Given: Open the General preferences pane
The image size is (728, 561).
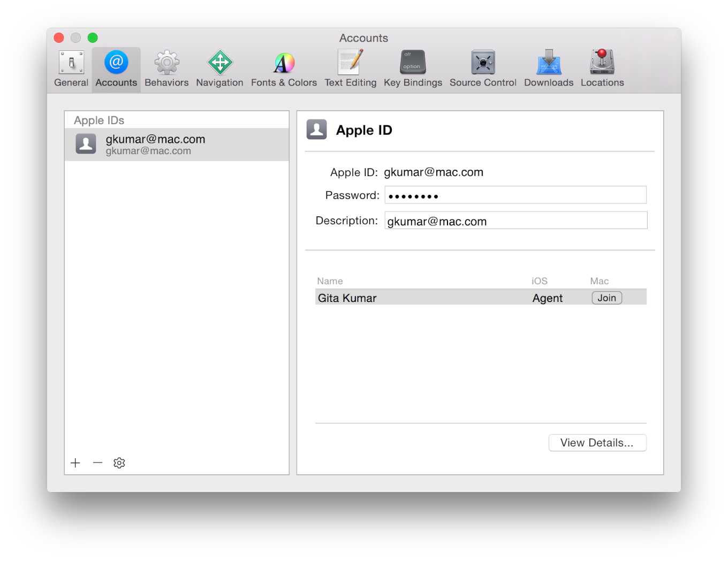Looking at the screenshot, I should click(x=71, y=70).
